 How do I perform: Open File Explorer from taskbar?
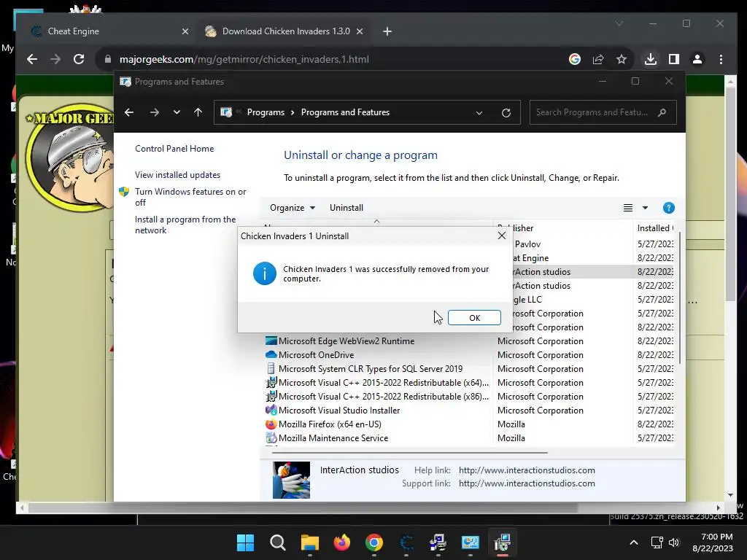(x=309, y=542)
